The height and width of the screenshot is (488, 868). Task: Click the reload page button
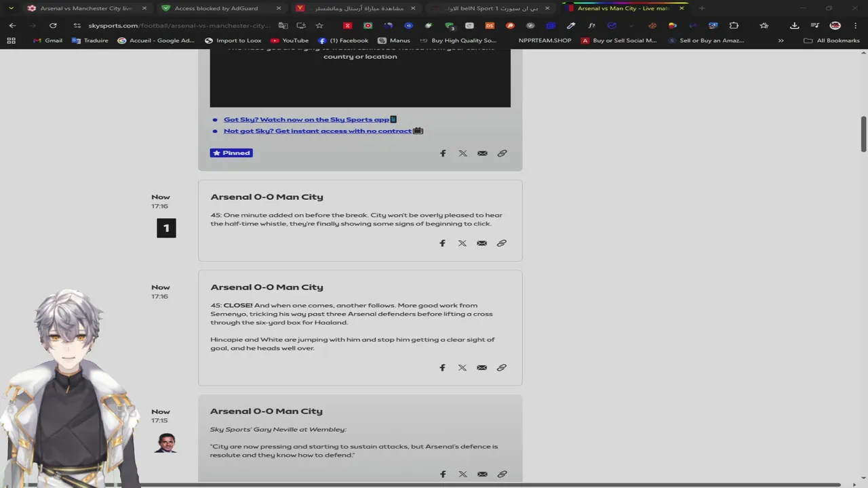53,26
